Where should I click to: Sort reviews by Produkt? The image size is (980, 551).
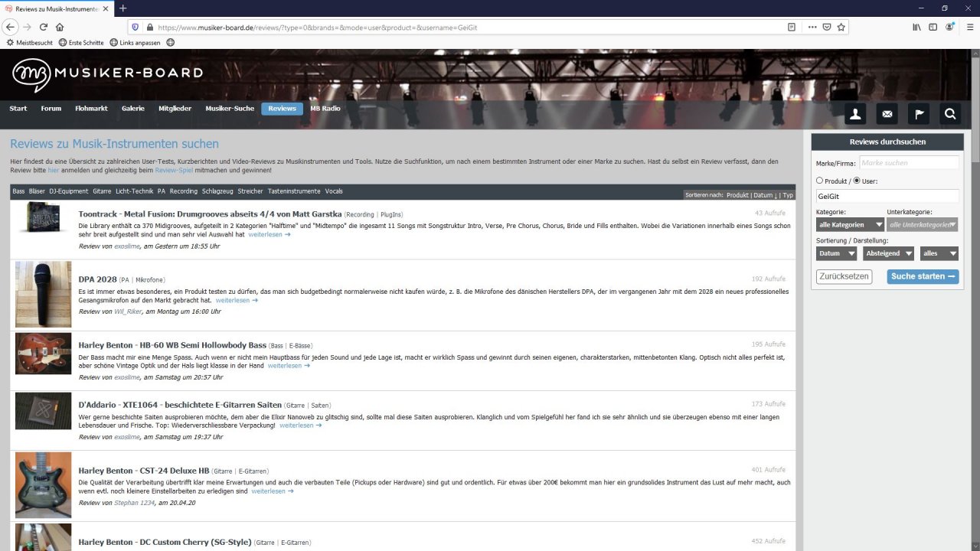(737, 195)
